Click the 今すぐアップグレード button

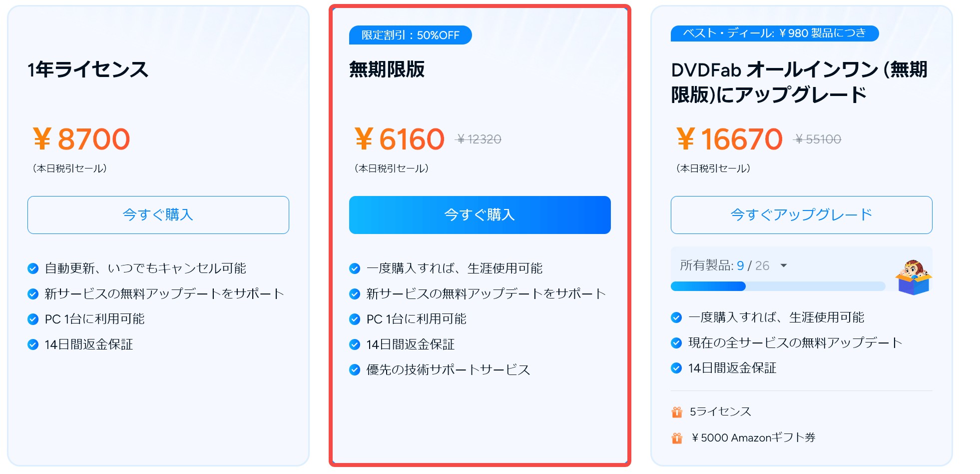pos(801,215)
